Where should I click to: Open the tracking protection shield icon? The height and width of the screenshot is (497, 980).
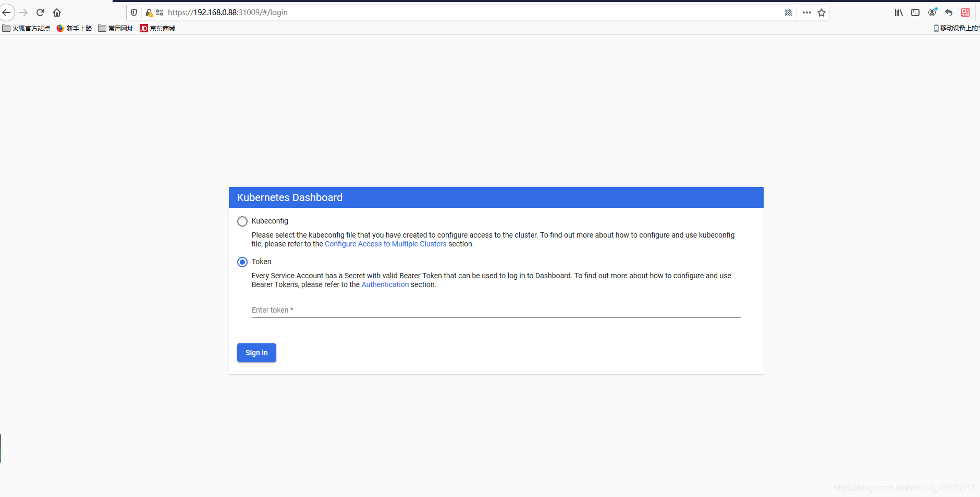pyautogui.click(x=134, y=13)
